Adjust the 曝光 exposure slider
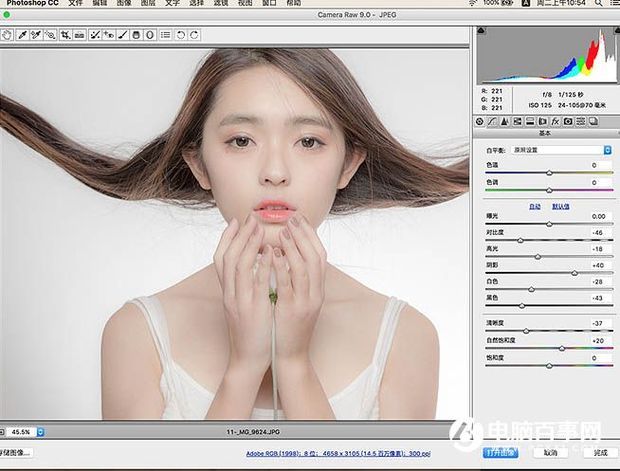Screen dimensions: 620x471 (x=549, y=224)
